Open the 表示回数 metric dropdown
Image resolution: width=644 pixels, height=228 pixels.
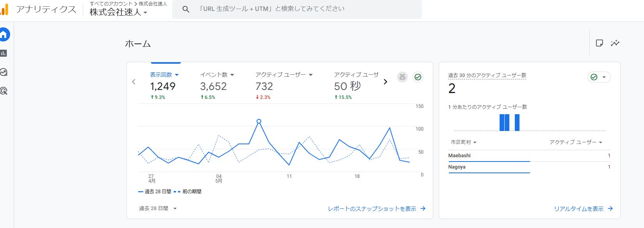(x=164, y=75)
